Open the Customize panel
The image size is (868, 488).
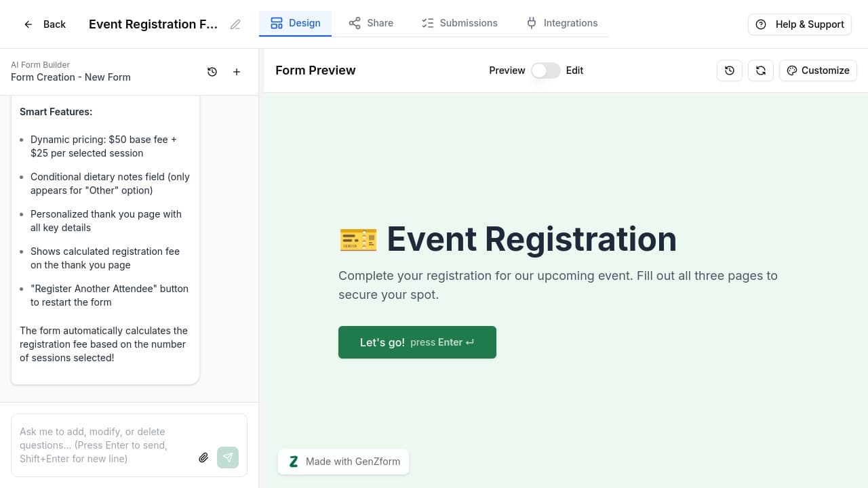point(818,70)
